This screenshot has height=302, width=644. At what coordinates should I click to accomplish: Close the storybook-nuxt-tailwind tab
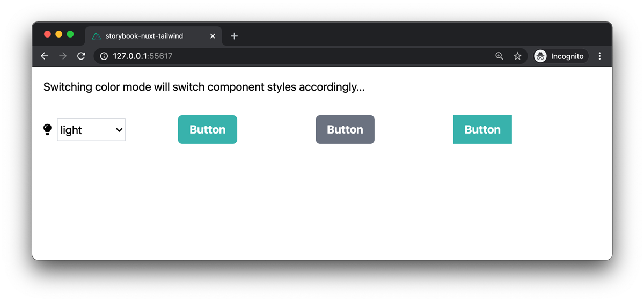coord(213,36)
